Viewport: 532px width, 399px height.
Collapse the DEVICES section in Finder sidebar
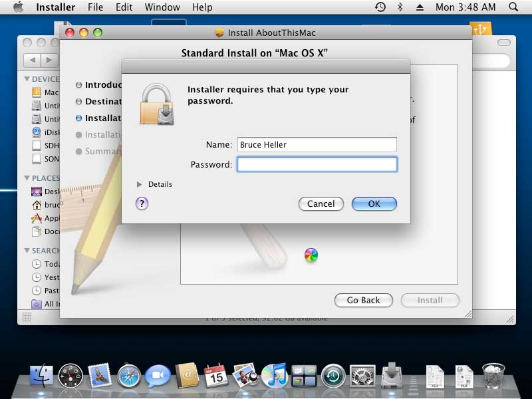click(27, 78)
